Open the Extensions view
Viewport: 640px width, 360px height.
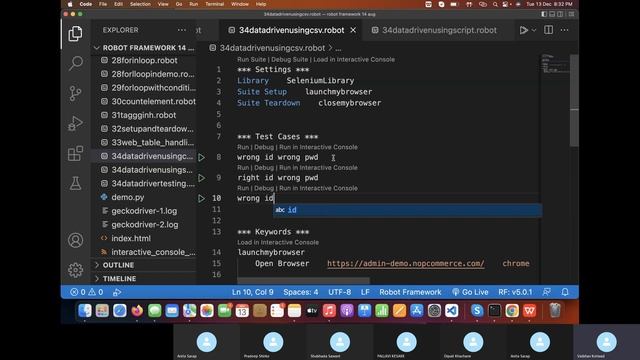pos(76,153)
